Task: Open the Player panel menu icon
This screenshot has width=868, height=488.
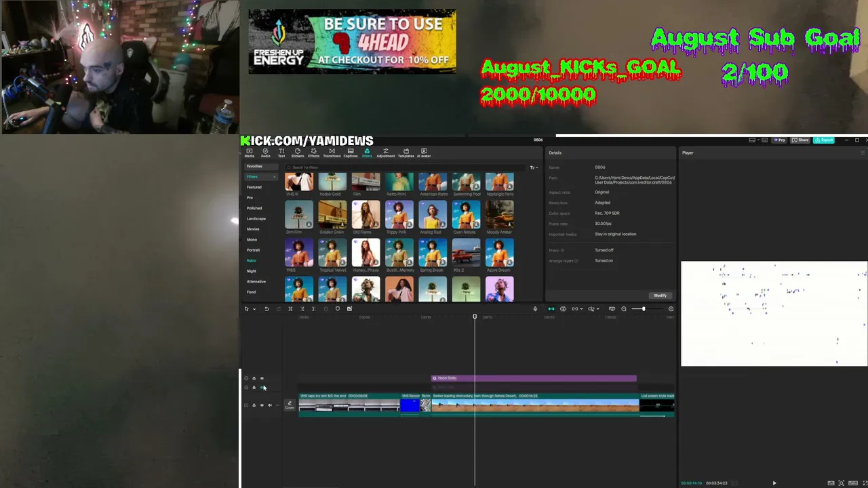Action: coord(863,153)
